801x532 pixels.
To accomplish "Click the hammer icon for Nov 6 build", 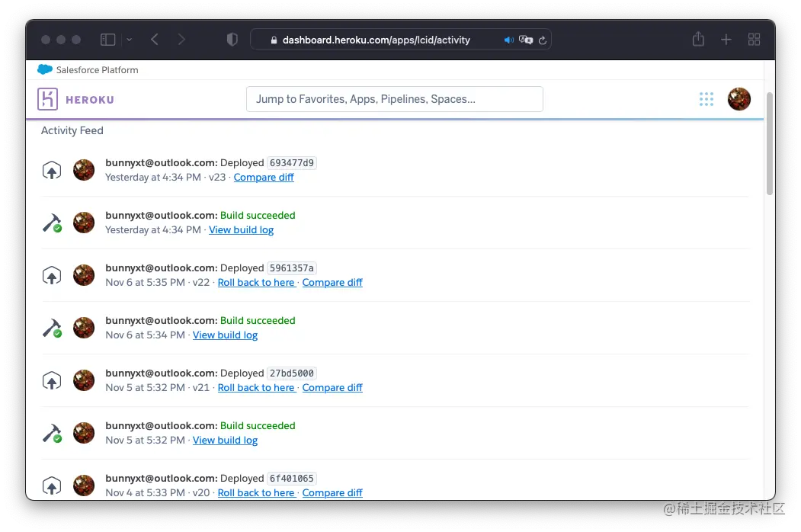I will (x=52, y=328).
